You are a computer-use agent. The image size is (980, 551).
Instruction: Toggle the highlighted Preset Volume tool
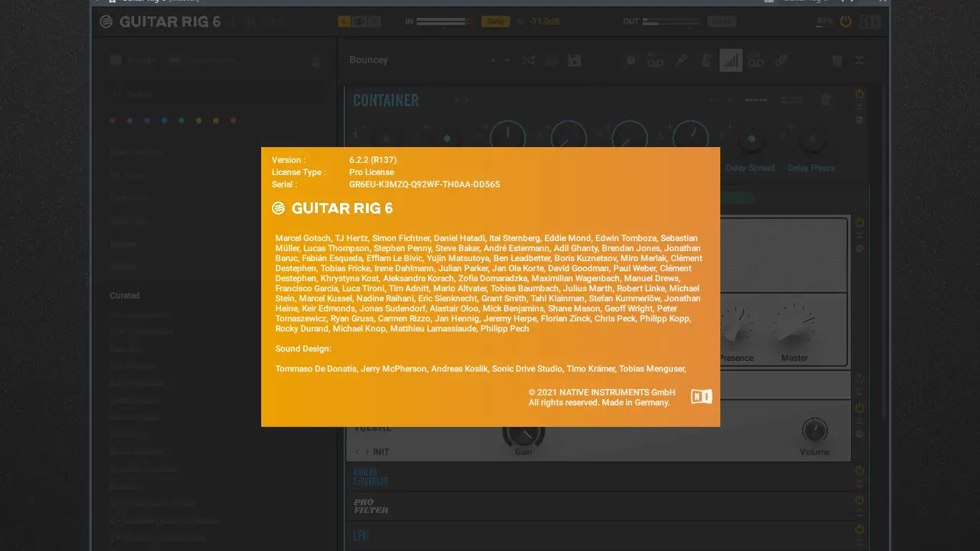[730, 60]
